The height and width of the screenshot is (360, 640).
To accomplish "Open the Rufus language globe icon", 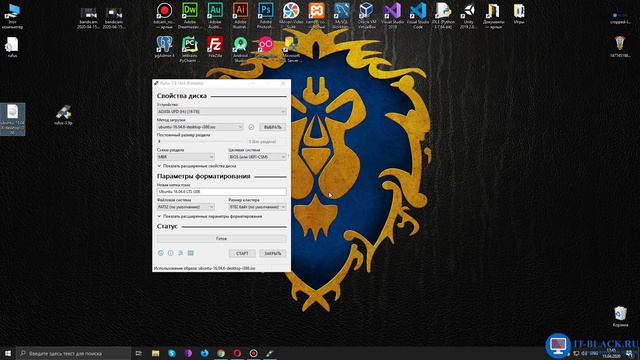I will [160, 253].
